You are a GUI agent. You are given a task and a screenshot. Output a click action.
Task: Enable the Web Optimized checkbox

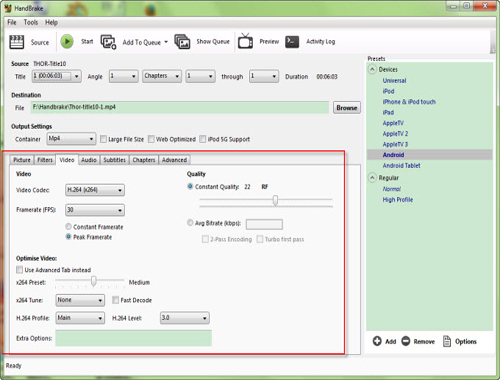(151, 139)
